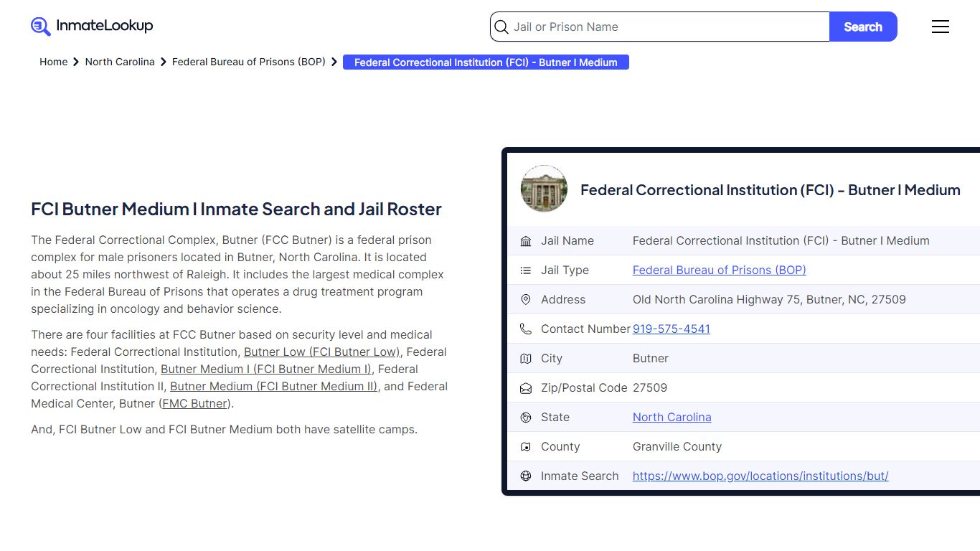Click the City value Butner

pyautogui.click(x=651, y=358)
